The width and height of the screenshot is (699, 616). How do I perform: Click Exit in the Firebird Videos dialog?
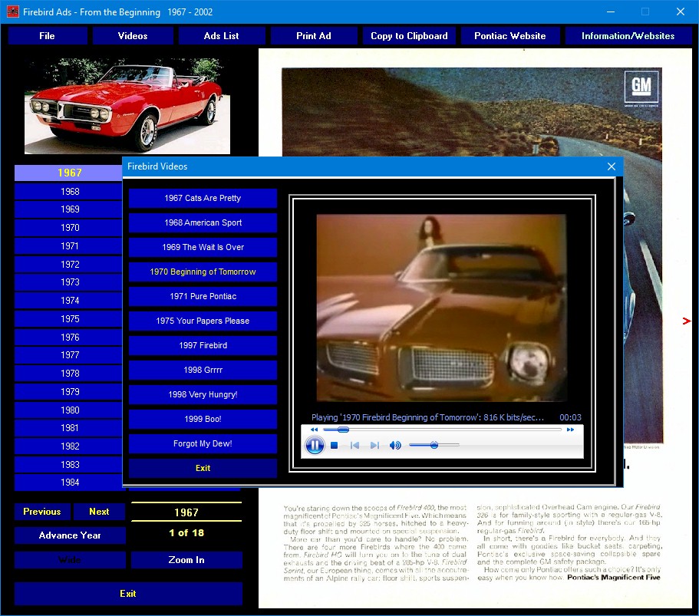tap(203, 468)
